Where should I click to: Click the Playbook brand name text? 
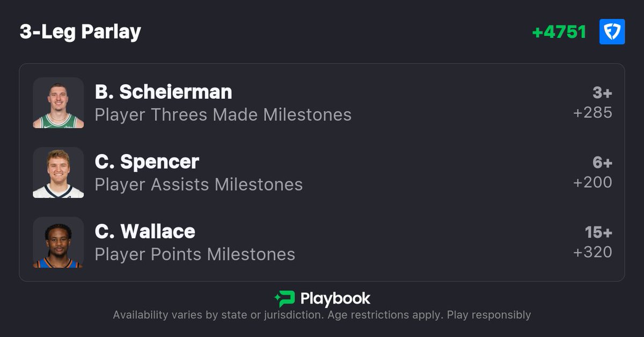(x=335, y=299)
